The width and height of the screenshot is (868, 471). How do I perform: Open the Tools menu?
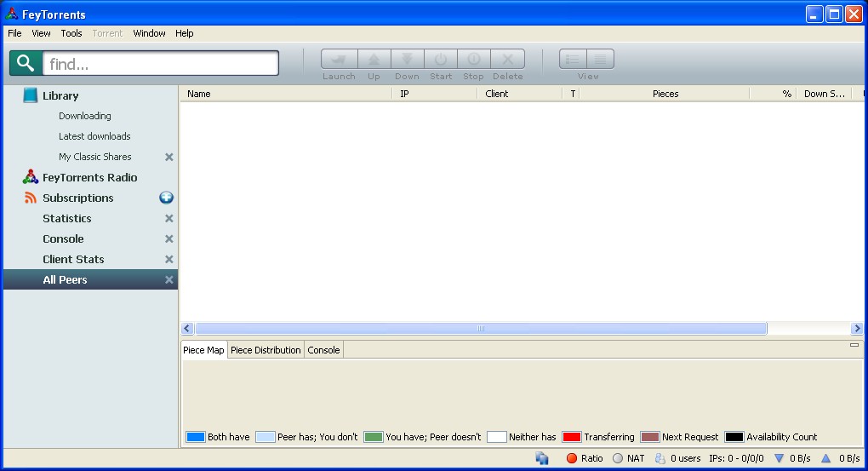(x=71, y=33)
